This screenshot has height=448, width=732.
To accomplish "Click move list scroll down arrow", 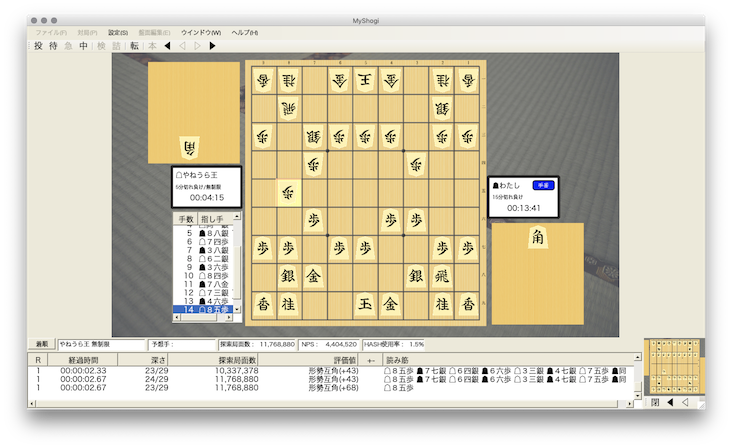I will click(237, 309).
